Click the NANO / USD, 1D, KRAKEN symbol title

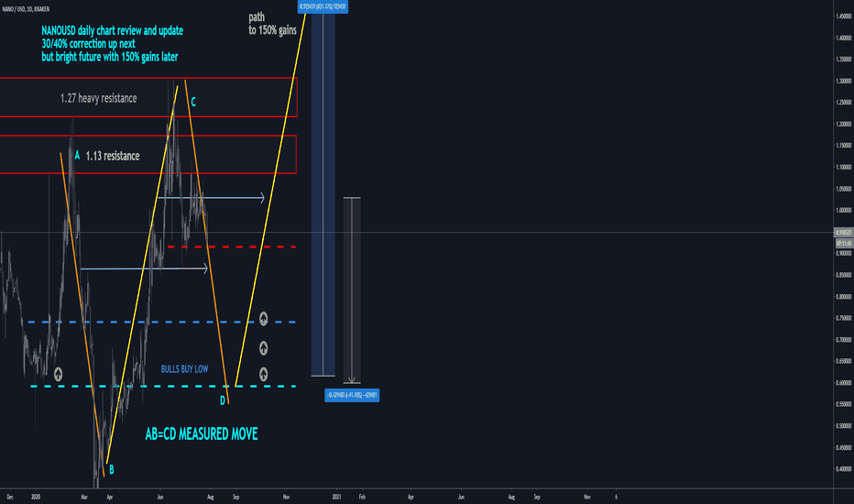(26, 9)
